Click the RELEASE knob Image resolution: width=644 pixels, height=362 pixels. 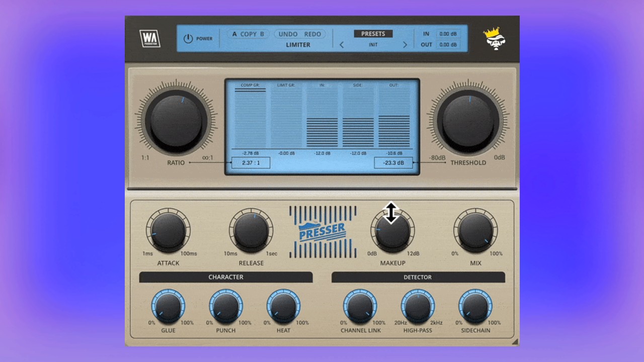[251, 231]
